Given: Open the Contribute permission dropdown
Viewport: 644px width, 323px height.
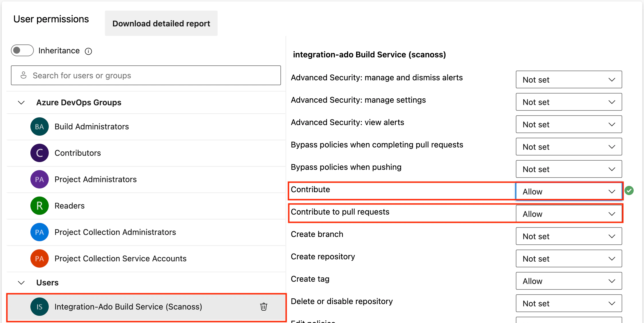Looking at the screenshot, I should [568, 191].
